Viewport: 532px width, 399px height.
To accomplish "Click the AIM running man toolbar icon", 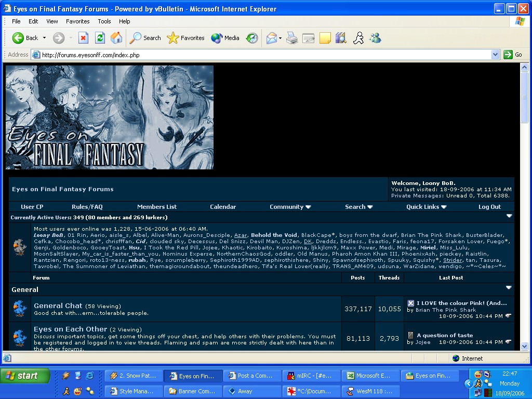I will coord(358,38).
